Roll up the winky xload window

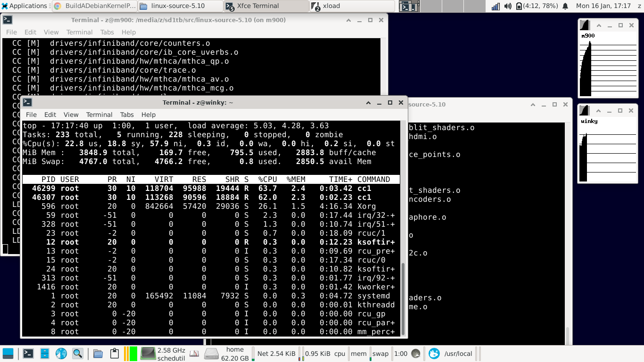coord(599,110)
